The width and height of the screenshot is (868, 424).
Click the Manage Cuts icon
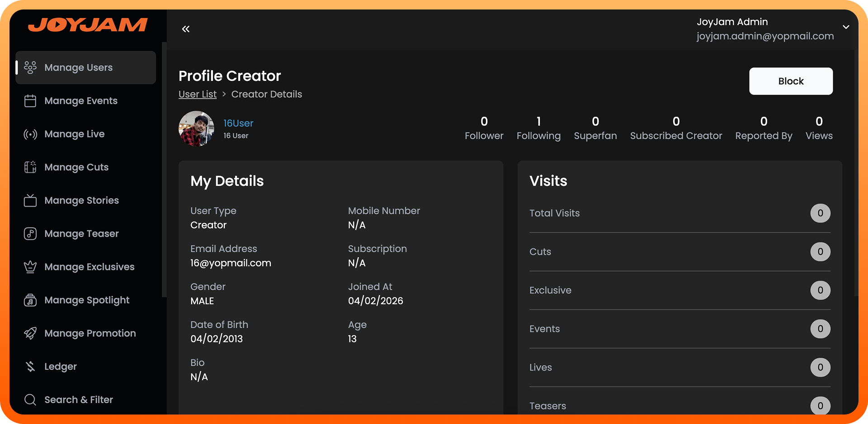(x=30, y=167)
